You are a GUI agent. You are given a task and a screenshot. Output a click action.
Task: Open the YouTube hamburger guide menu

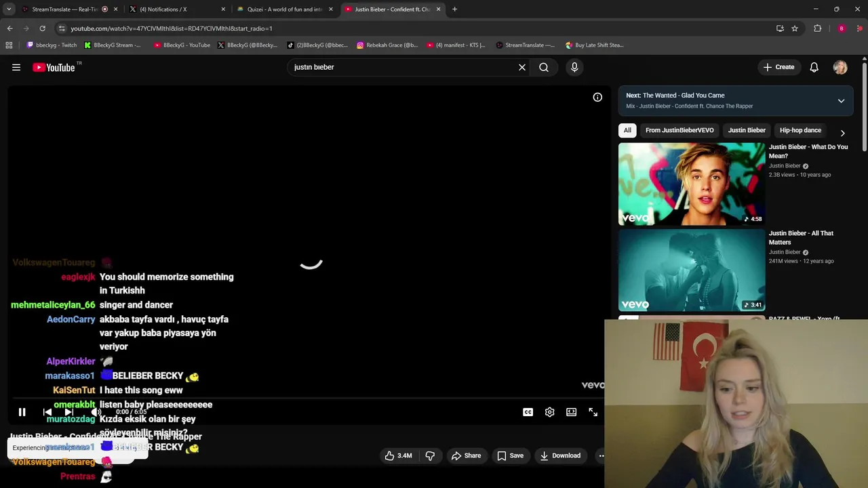[x=16, y=67]
